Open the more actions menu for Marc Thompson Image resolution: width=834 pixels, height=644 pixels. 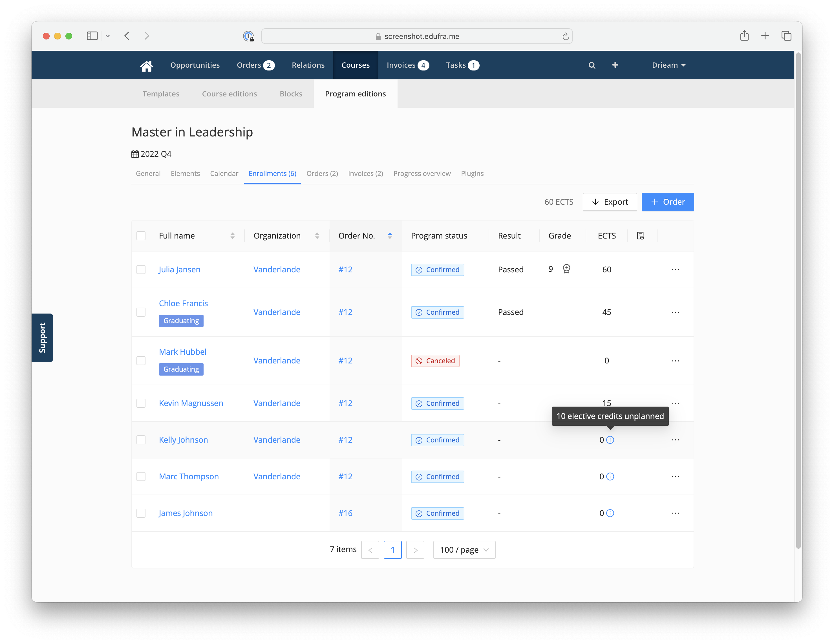675,477
